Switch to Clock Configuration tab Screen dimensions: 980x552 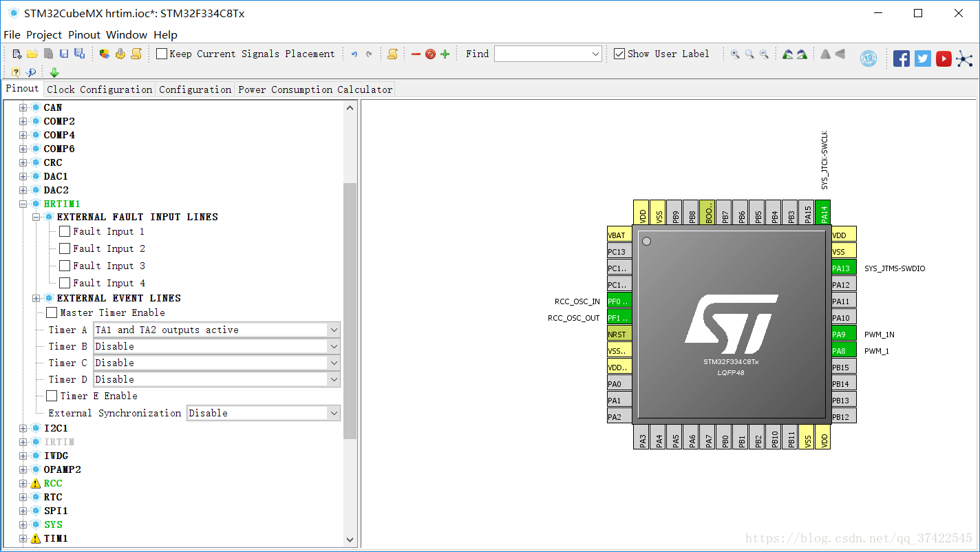(100, 89)
